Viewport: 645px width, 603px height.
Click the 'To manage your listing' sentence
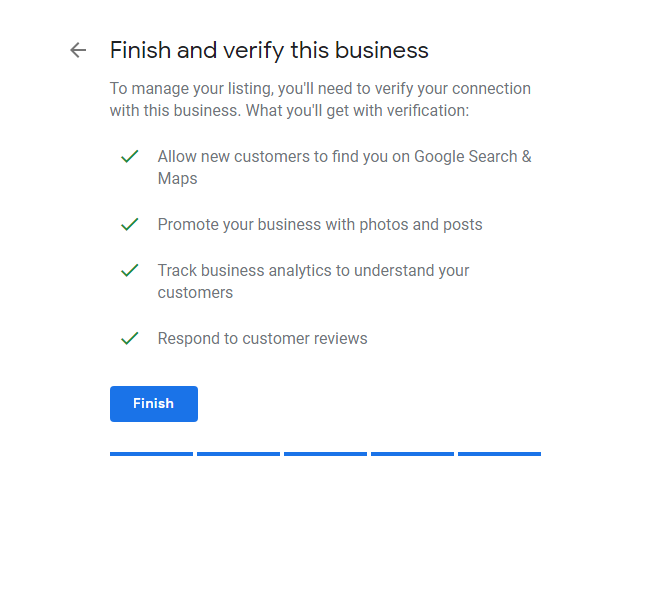(320, 100)
